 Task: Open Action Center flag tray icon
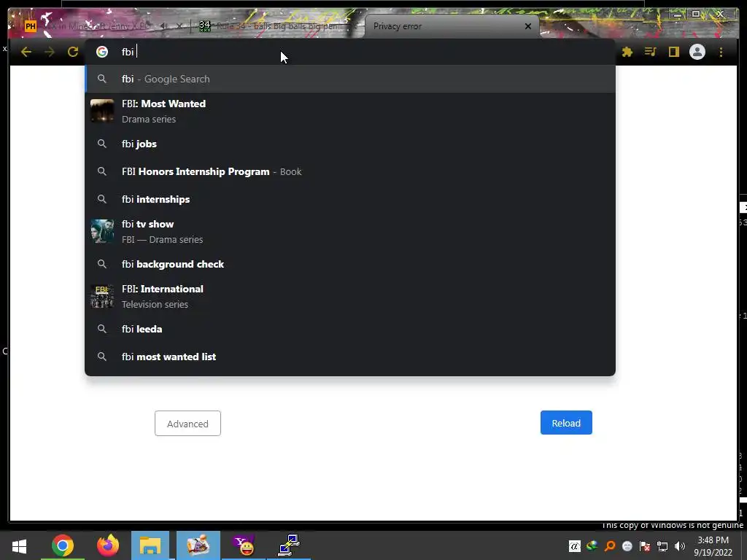645,546
